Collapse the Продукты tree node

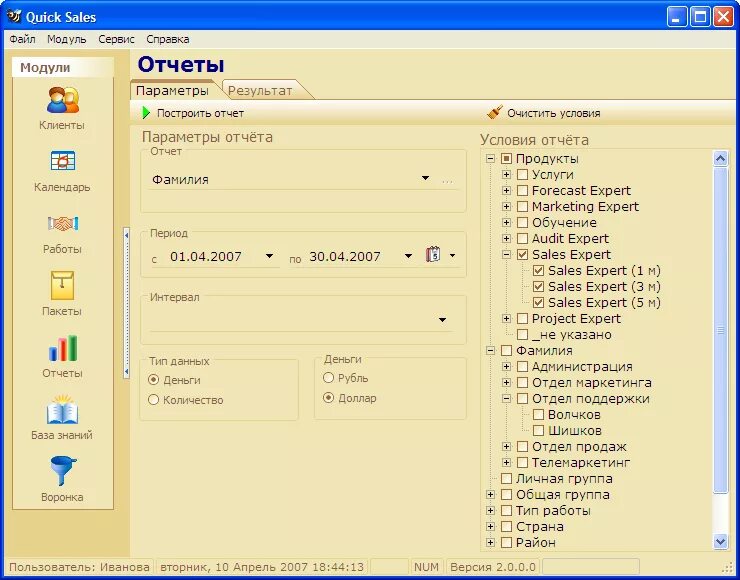click(x=490, y=159)
